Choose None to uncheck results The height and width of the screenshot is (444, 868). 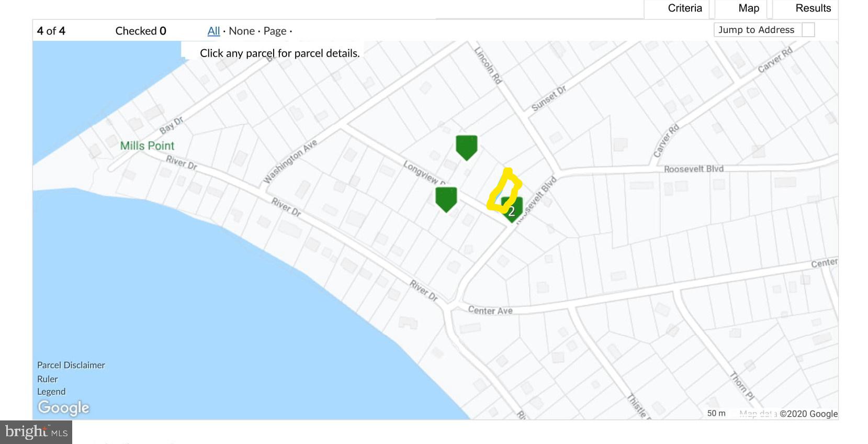(242, 31)
